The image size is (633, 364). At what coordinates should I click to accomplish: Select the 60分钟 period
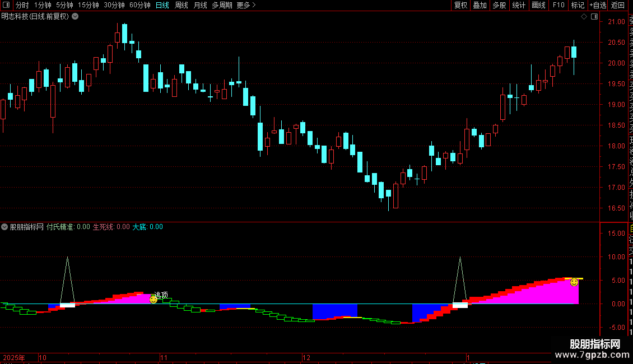point(140,5)
